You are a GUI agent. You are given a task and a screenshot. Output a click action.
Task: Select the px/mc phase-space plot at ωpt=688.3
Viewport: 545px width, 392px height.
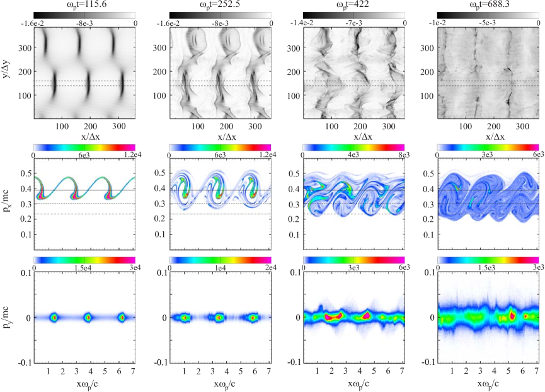(x=488, y=204)
